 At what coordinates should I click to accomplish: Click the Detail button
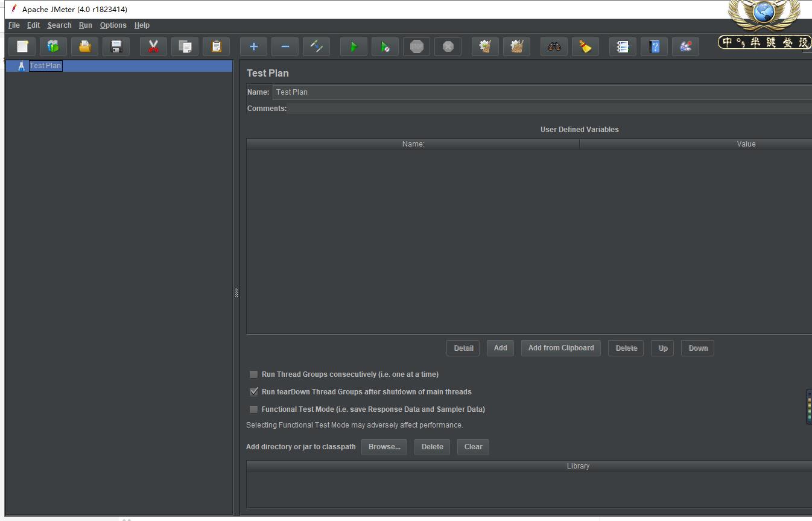tap(463, 348)
